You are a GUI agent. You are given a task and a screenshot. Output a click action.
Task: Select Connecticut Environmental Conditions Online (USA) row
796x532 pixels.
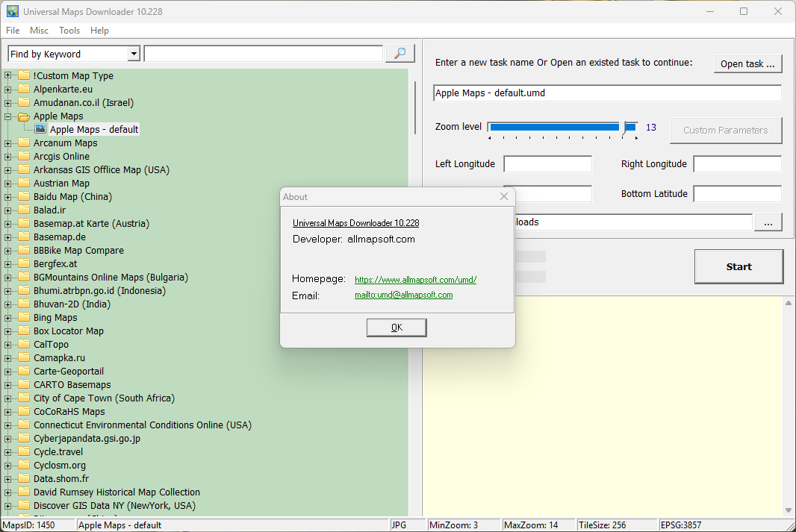coord(143,425)
